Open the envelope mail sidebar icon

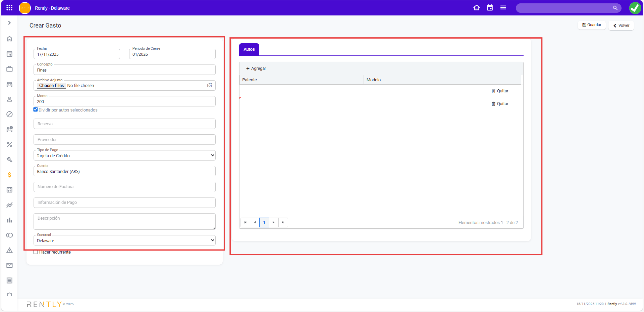[9, 265]
